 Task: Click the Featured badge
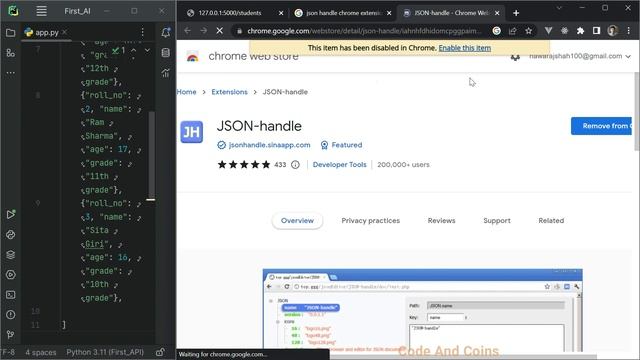coord(341,145)
